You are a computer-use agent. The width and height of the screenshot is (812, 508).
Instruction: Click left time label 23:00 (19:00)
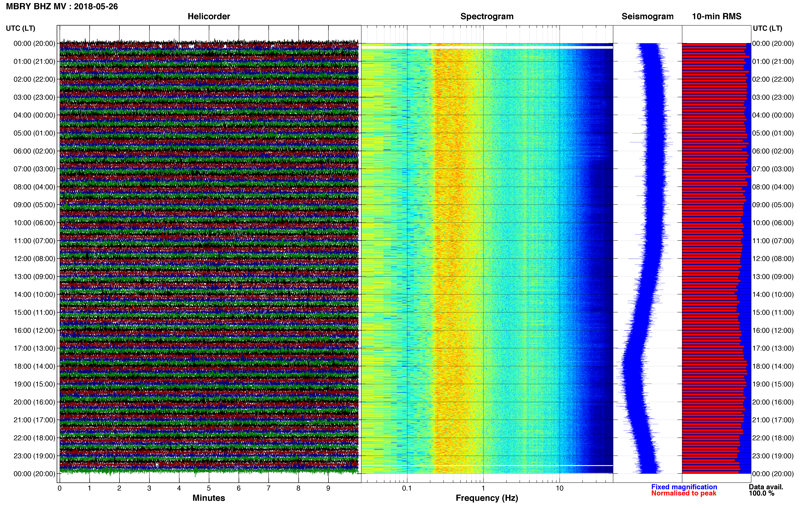click(x=34, y=456)
